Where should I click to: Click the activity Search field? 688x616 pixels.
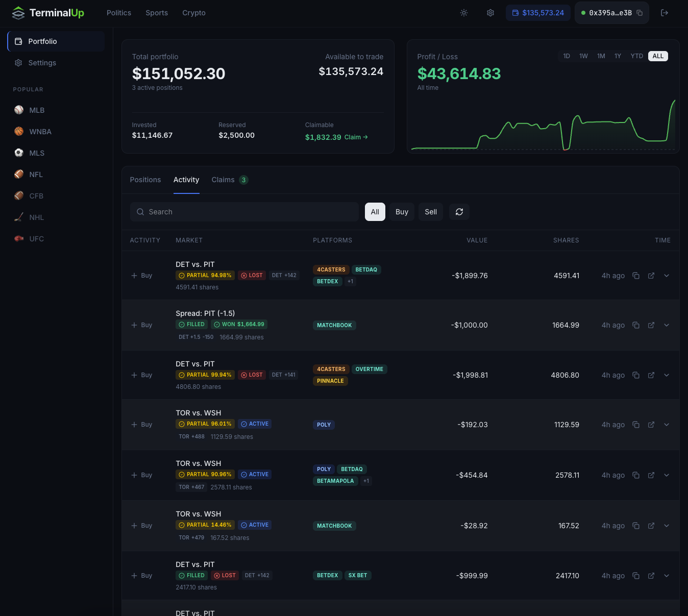pos(244,212)
